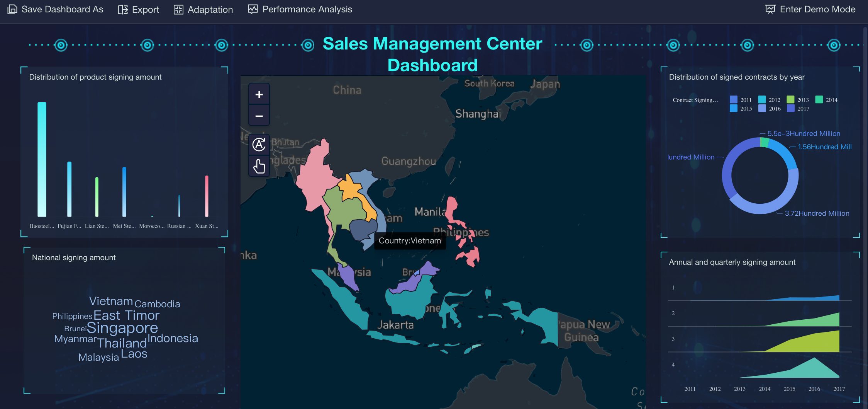Viewport: 868px width, 409px height.
Task: Open Performance Analysis from the toolbar
Action: tap(307, 9)
